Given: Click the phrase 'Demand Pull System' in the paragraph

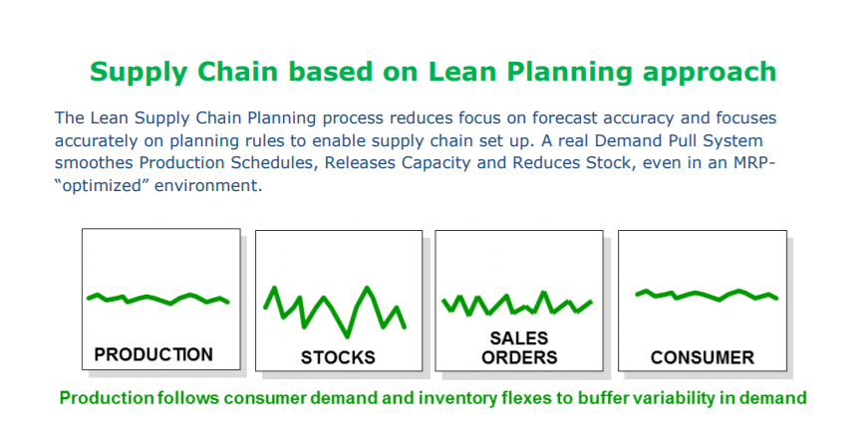Looking at the screenshot, I should click(679, 140).
